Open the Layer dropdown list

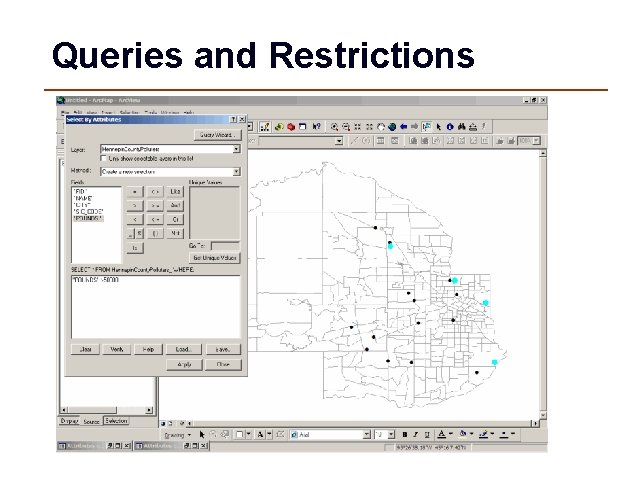[236, 149]
